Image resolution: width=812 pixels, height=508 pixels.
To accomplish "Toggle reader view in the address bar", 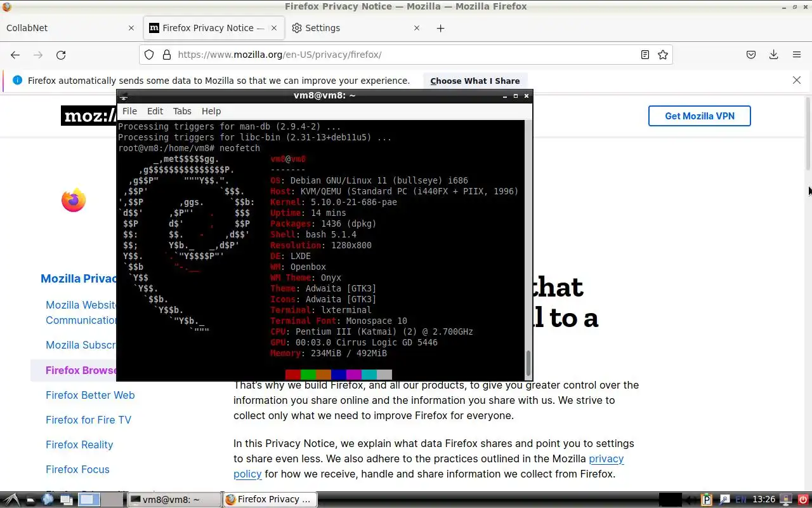I will 645,55.
